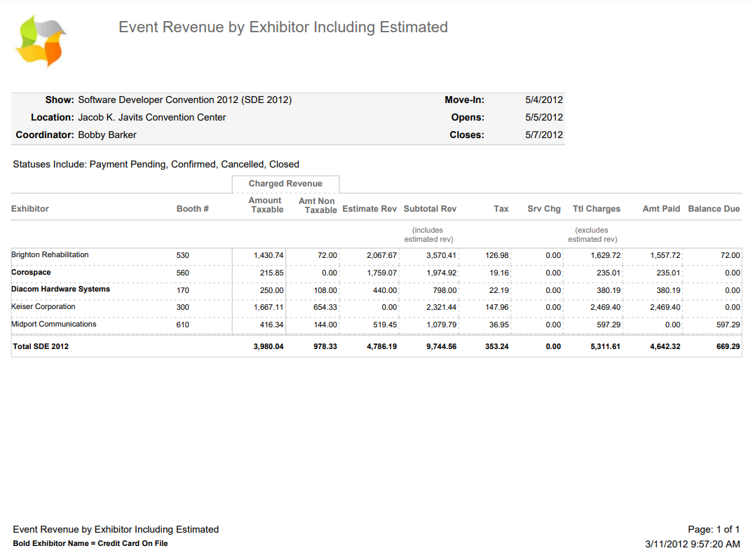
Task: Click the colorful pinwheel logo
Action: [41, 41]
